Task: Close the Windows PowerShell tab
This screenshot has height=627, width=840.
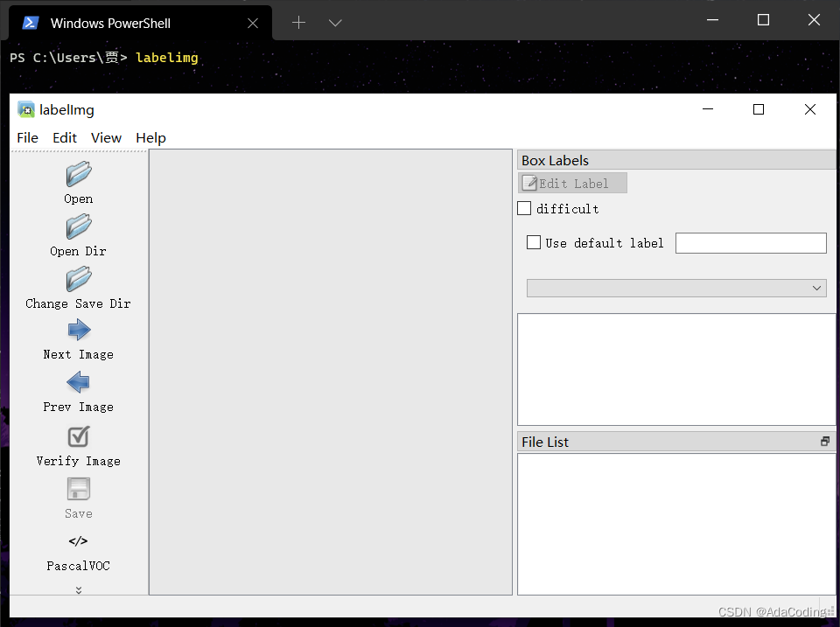Action: pos(253,23)
